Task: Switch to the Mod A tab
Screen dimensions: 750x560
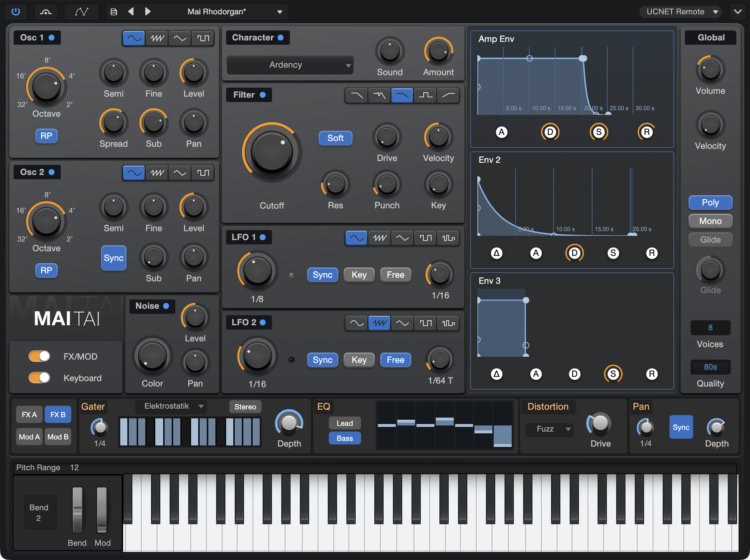Action: (29, 437)
